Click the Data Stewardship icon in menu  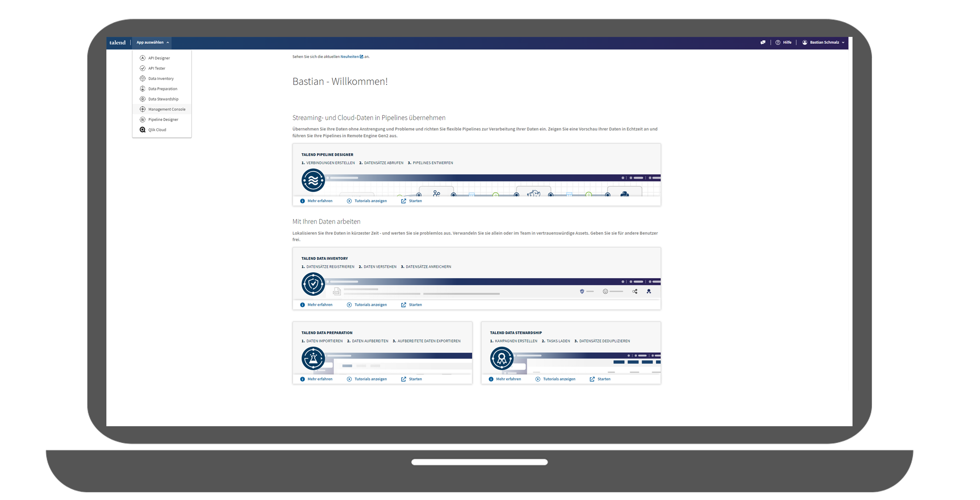(x=143, y=99)
